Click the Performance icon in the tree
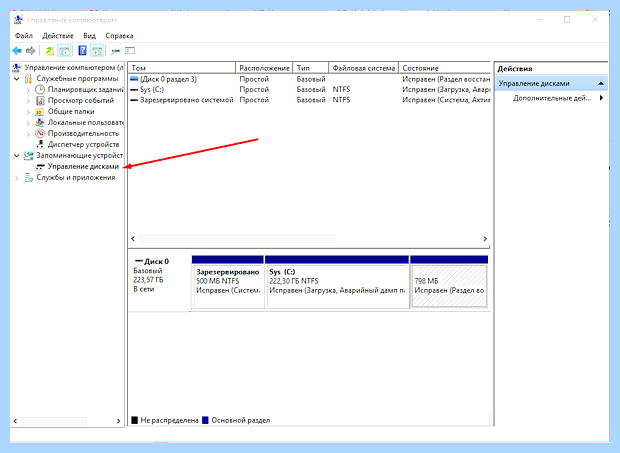This screenshot has height=453, width=620. pyautogui.click(x=40, y=134)
